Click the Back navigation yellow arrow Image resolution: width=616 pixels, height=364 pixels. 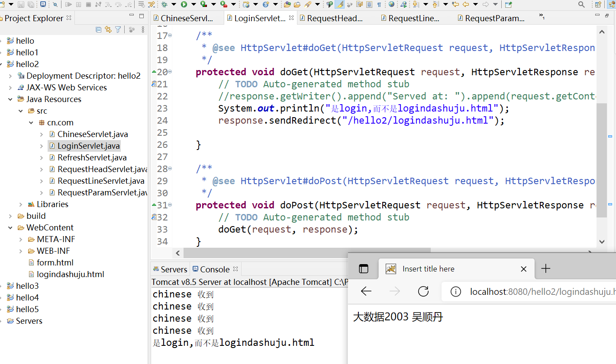point(466,4)
